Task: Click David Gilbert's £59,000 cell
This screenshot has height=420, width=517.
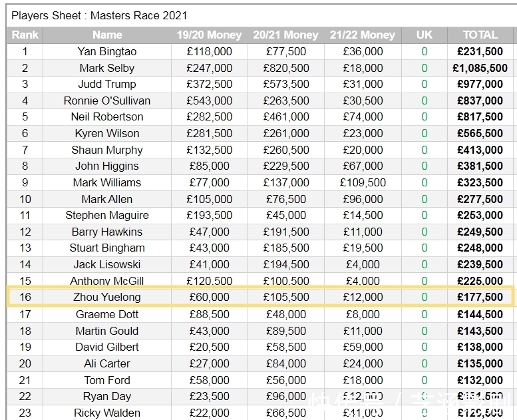Action: pos(363,347)
